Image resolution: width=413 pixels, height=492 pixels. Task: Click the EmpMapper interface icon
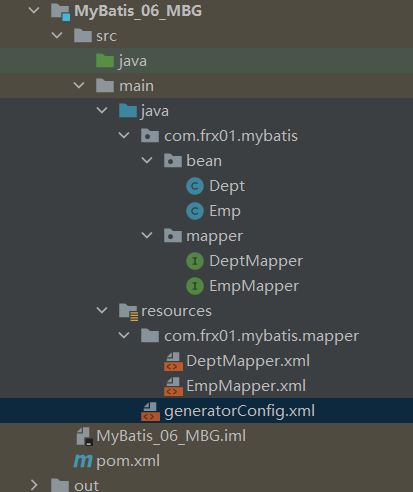click(195, 286)
